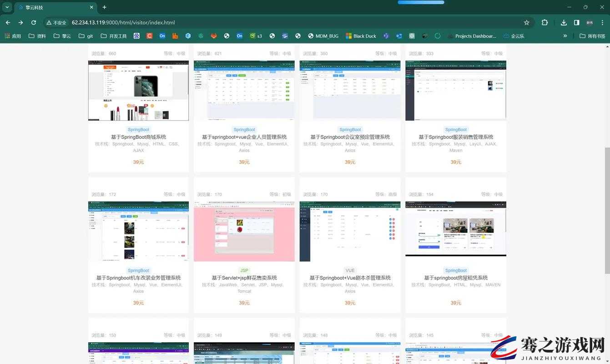Viewport: 610px width, 364px height.
Task: Open 基于Springboot会议室预定管理系统 title
Action: (x=350, y=137)
